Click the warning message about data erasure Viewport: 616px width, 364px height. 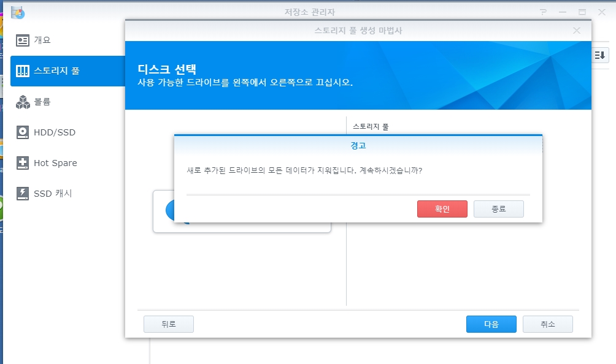point(304,170)
